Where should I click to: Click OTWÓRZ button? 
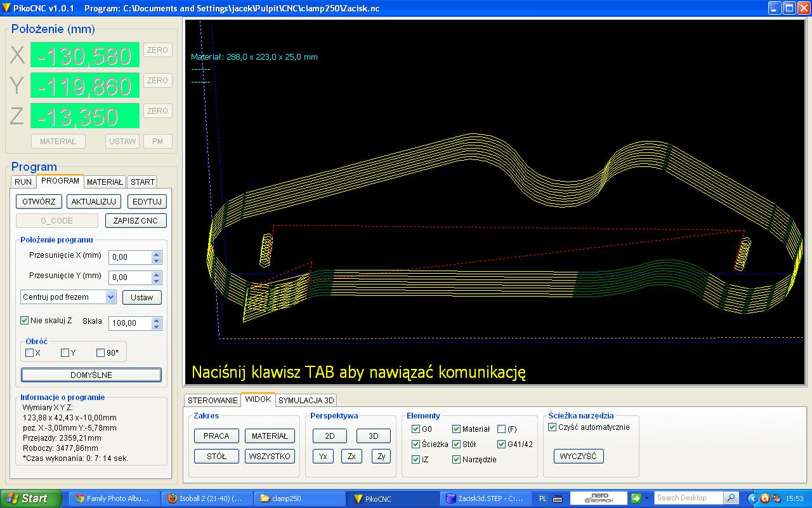tap(39, 202)
